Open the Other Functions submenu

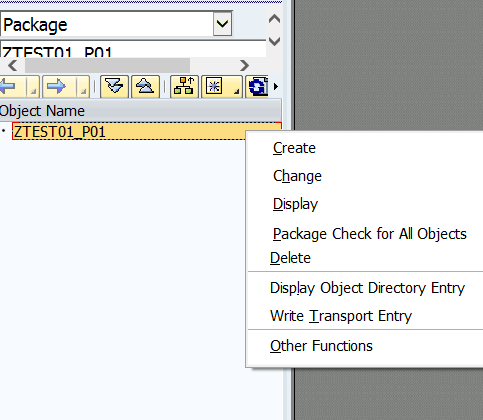tap(321, 346)
